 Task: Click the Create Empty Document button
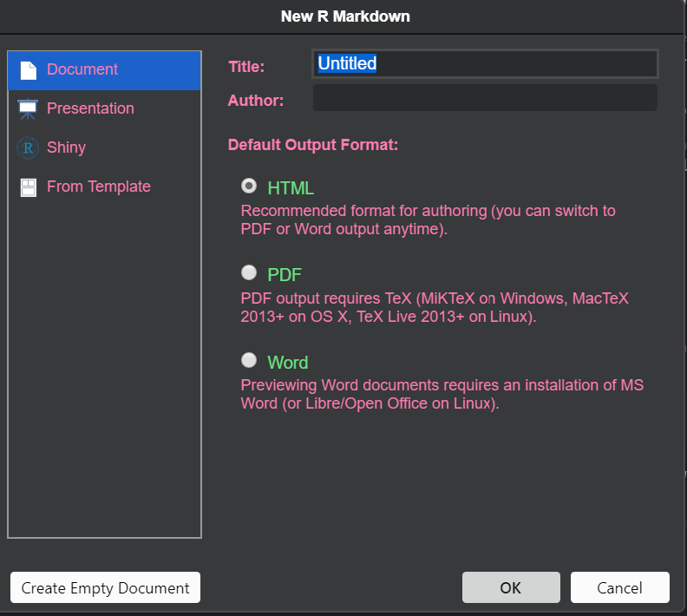(x=105, y=587)
